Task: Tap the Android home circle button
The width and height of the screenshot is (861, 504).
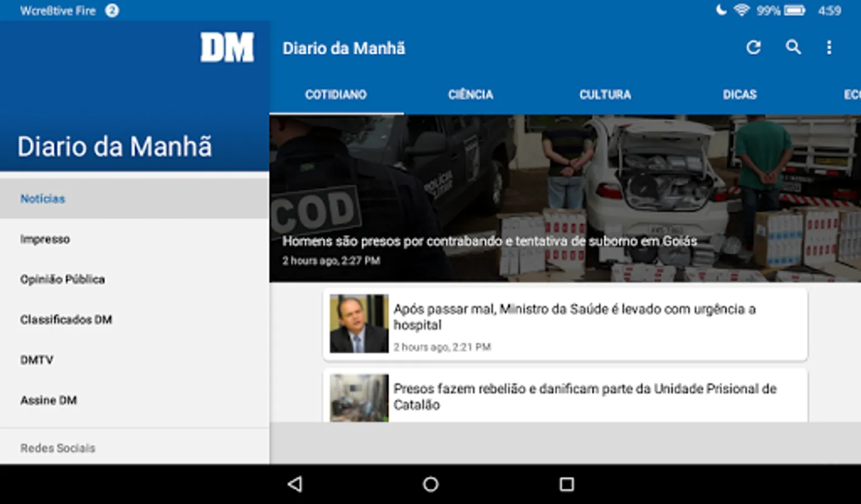Action: pos(430,484)
